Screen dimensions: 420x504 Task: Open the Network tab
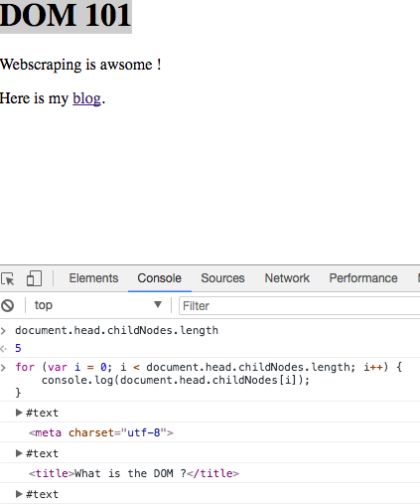click(287, 278)
